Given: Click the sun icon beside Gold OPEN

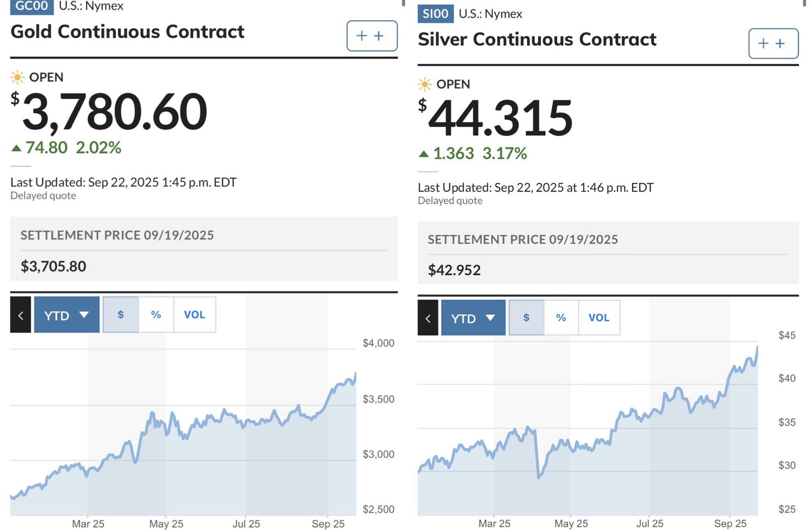Looking at the screenshot, I should point(17,77).
